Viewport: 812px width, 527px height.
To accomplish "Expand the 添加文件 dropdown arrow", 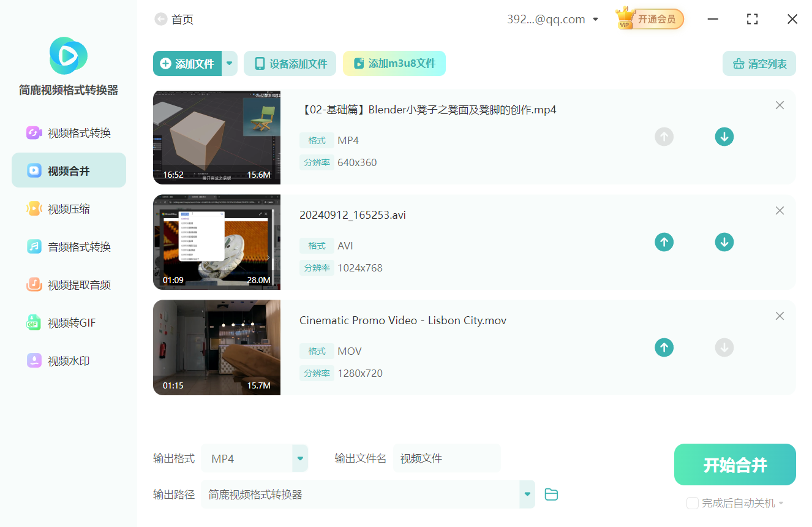I will pos(230,64).
